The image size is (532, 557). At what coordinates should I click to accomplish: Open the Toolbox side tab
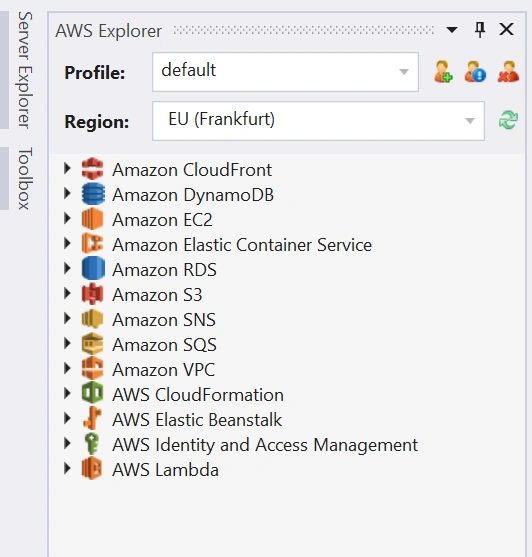[25, 178]
